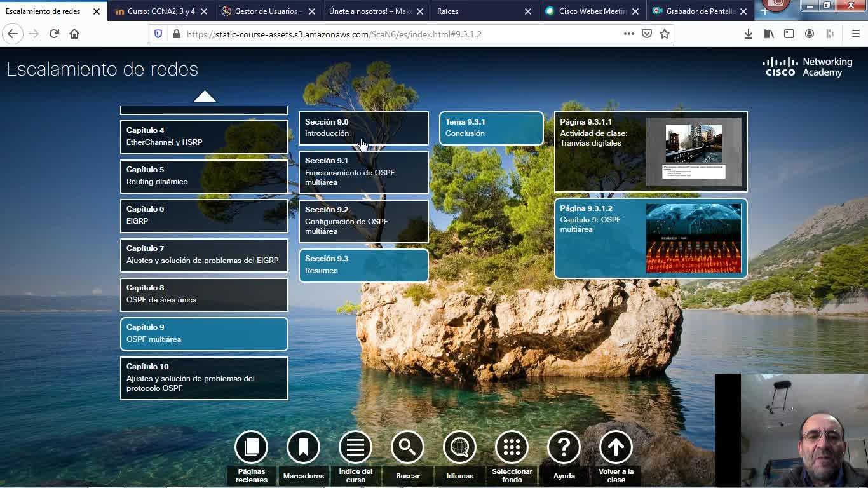Click the browser address bar URL
868x488 pixels.
tap(334, 34)
